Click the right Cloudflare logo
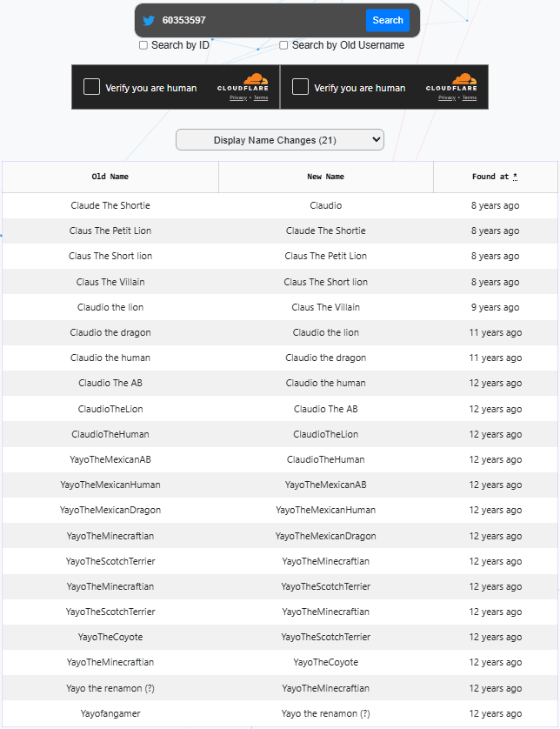The height and width of the screenshot is (729, 560). [451, 83]
